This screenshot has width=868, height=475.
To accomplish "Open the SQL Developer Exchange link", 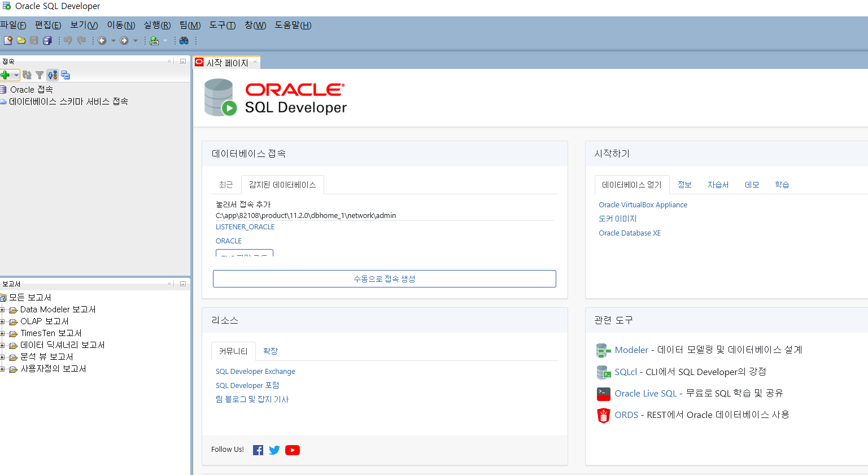I will [255, 372].
